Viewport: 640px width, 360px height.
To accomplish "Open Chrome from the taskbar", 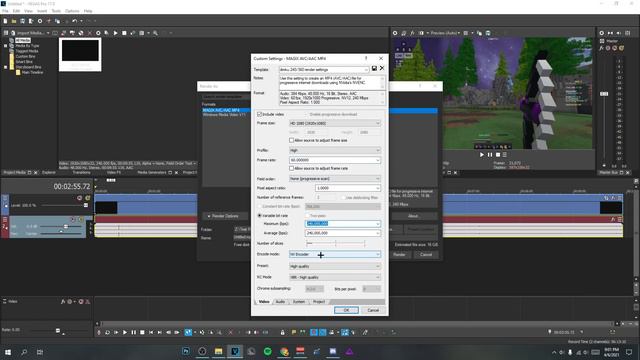I will pos(284,351).
